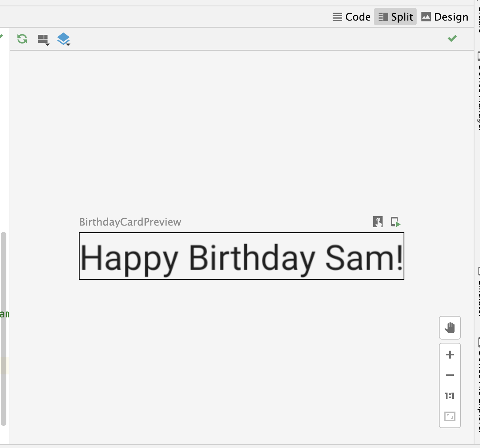Screen dimensions: 480x448
Task: Click the BirthdayCardPreview label
Action: pos(130,222)
